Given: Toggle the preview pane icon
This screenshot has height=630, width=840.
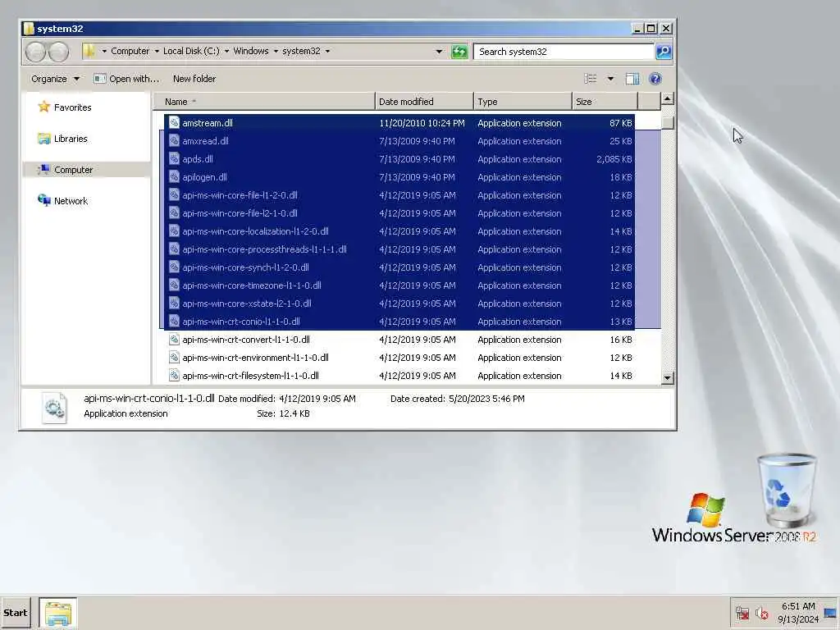Looking at the screenshot, I should coord(632,79).
